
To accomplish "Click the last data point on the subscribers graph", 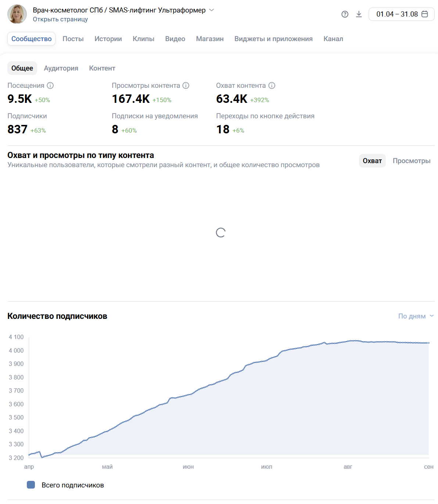I will click(x=428, y=343).
